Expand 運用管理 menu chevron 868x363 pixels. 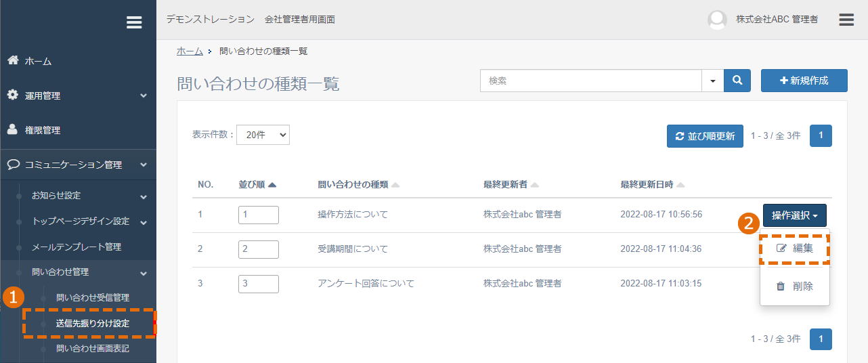(144, 95)
